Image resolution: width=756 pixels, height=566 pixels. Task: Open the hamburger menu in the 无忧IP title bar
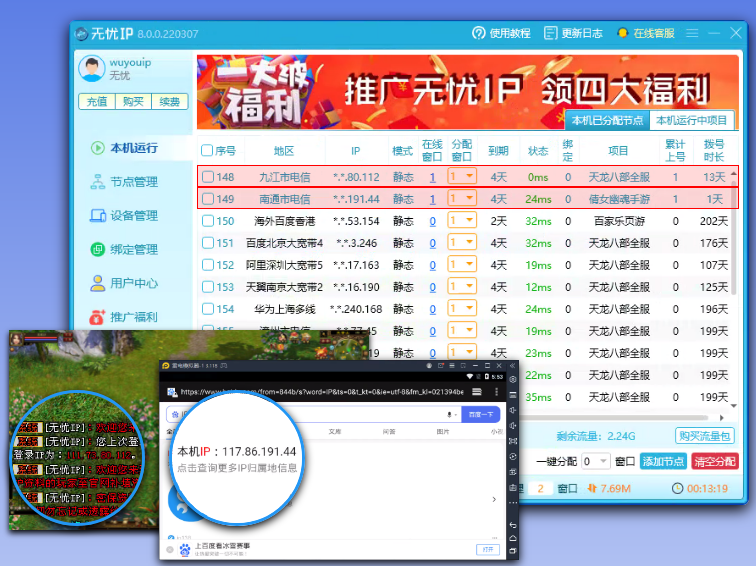click(692, 33)
